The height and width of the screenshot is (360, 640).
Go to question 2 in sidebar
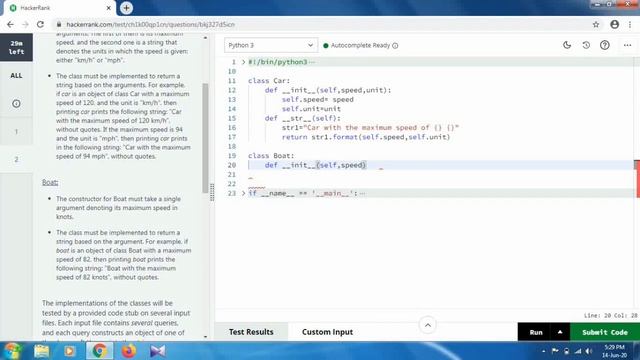pyautogui.click(x=16, y=159)
